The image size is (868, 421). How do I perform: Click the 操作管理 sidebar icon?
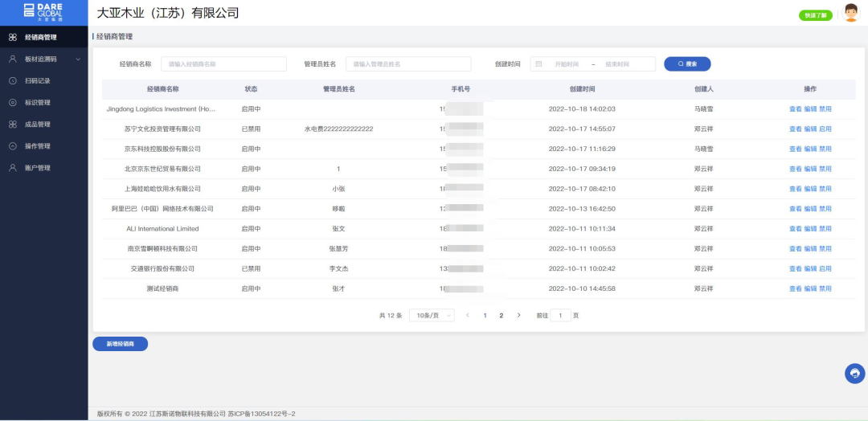point(13,146)
